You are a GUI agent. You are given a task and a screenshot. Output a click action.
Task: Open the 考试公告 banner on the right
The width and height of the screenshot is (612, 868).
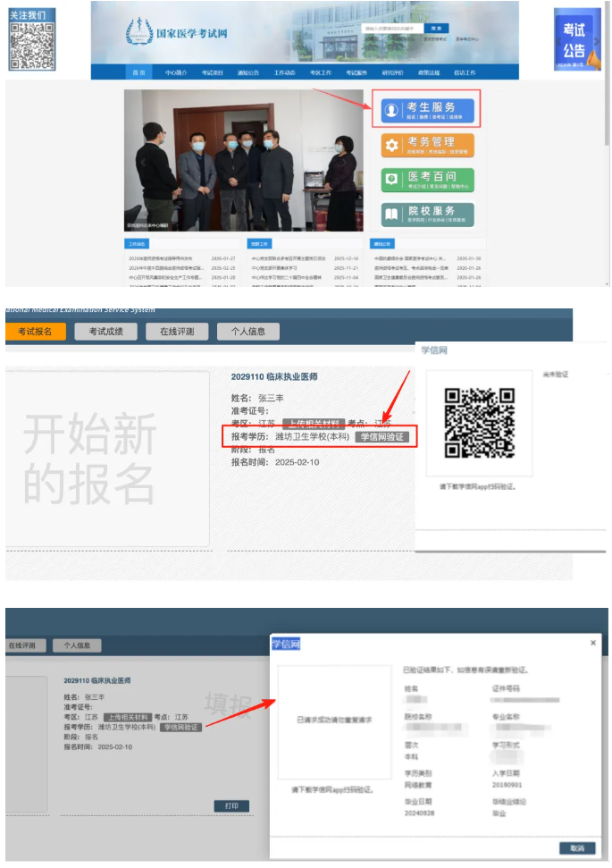577,40
